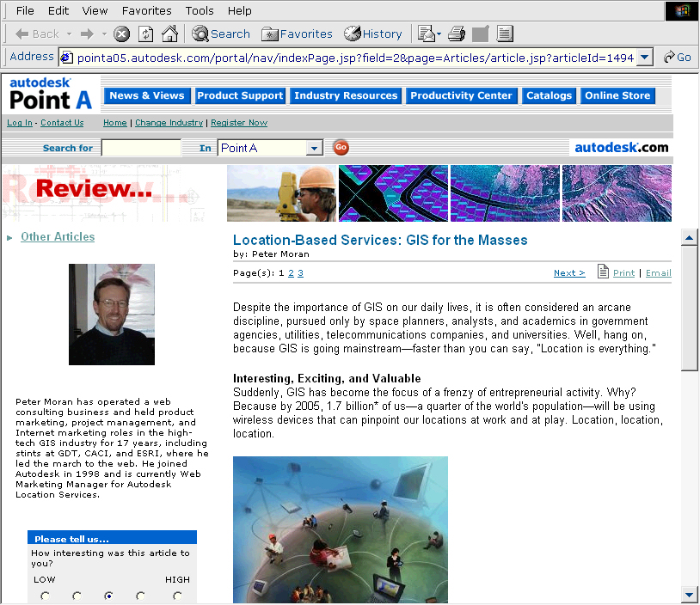Click the autodesk Point A logo
The image size is (700, 605).
pos(51,94)
